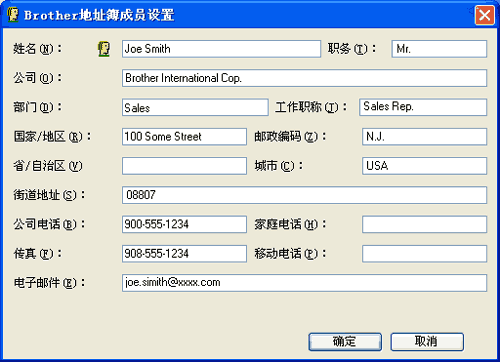Click the fax field containing 908-555-1234
The width and height of the screenshot is (500, 362).
click(x=184, y=254)
